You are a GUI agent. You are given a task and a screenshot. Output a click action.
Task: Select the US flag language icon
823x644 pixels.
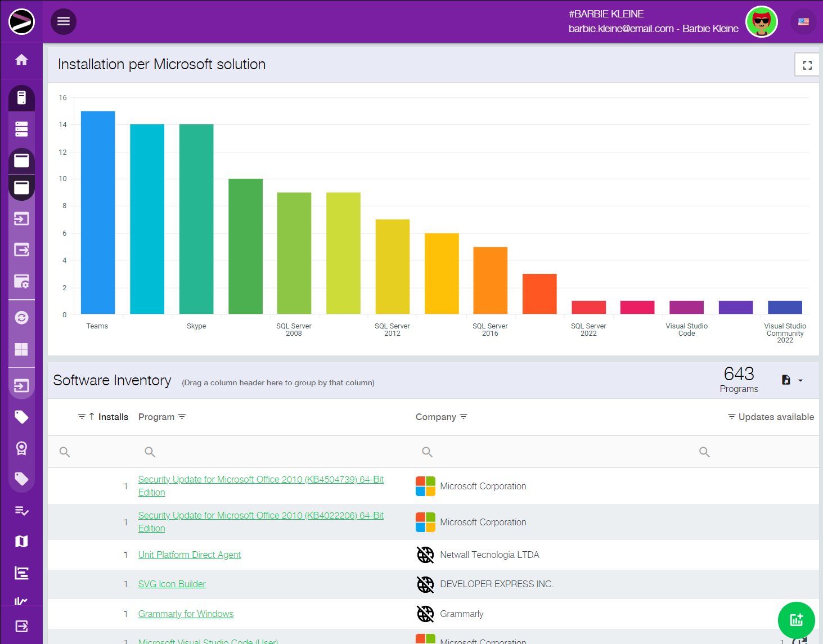pyautogui.click(x=803, y=22)
